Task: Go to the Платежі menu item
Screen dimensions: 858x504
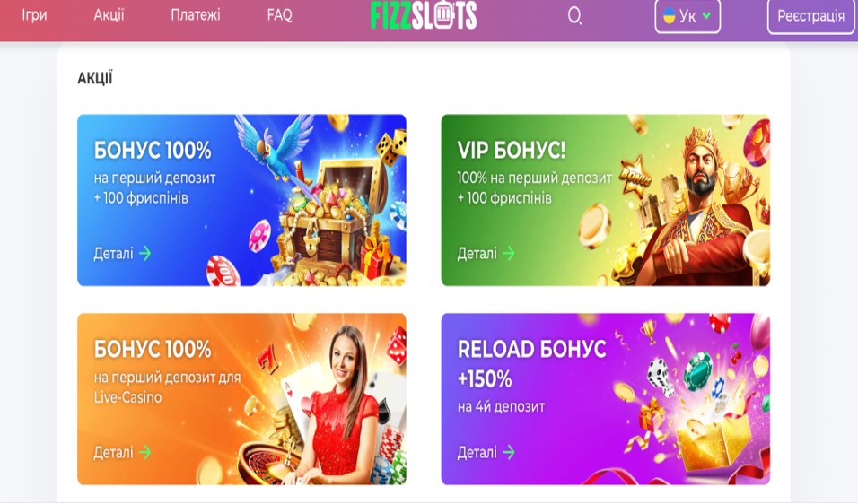Action: [196, 14]
